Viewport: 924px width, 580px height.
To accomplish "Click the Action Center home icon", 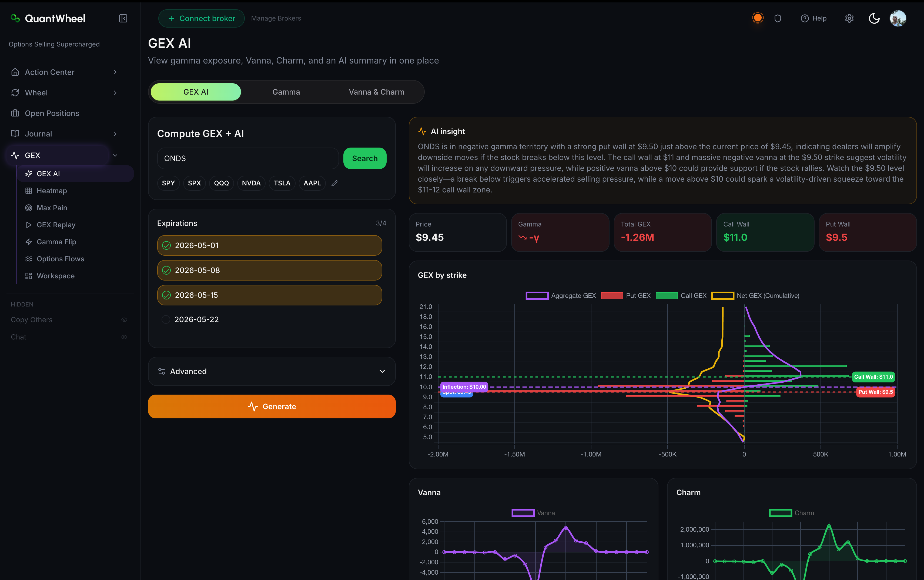I will point(15,72).
